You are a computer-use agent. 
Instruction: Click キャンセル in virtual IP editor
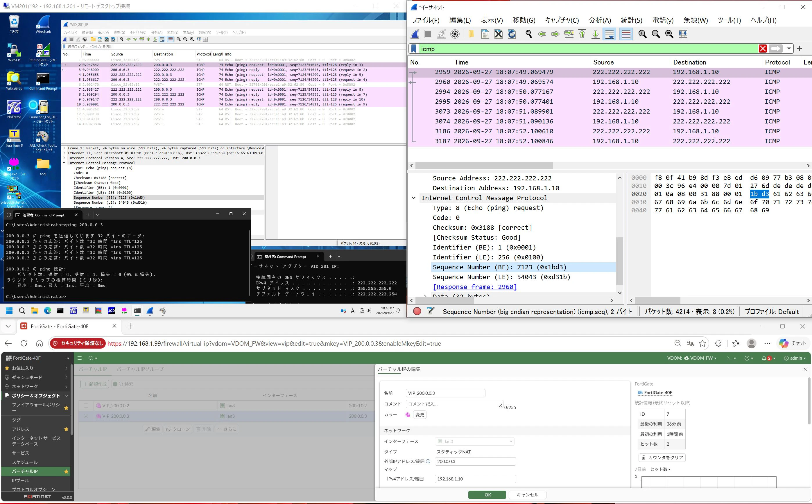[527, 495]
